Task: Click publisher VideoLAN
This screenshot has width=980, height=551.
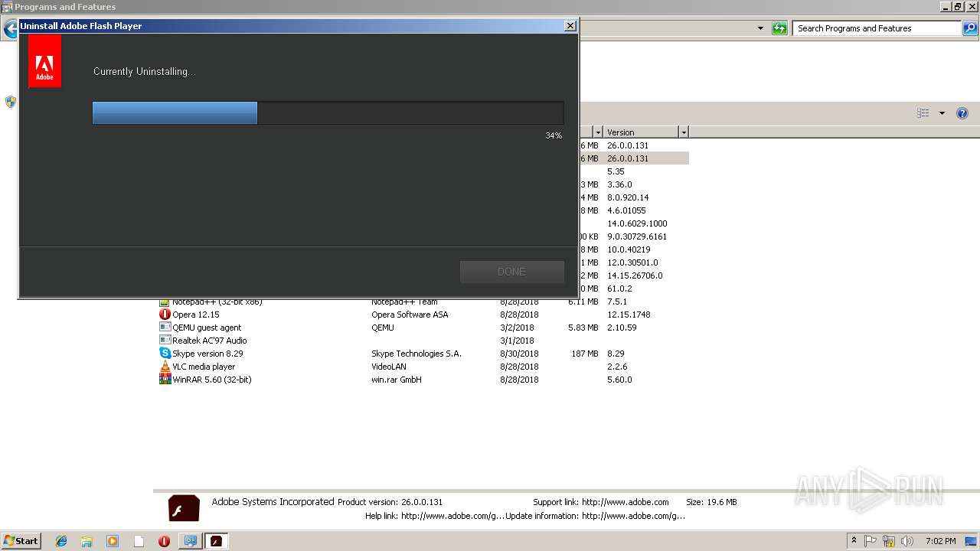Action: tap(389, 367)
